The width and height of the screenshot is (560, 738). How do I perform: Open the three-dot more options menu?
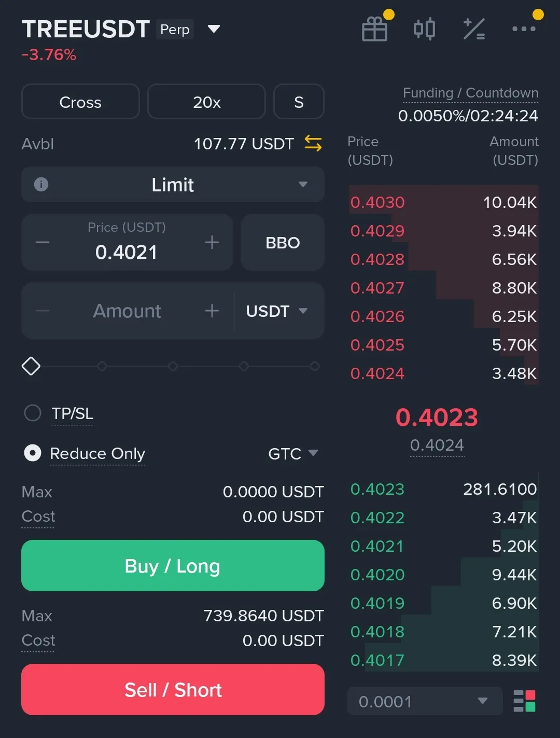coord(524,29)
